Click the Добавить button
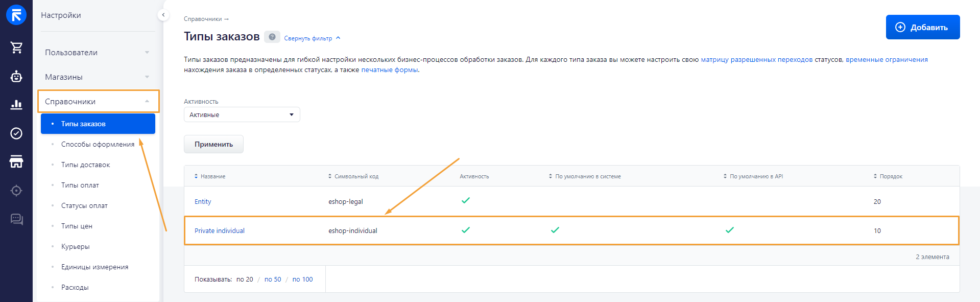This screenshot has width=980, height=302. pyautogui.click(x=922, y=27)
